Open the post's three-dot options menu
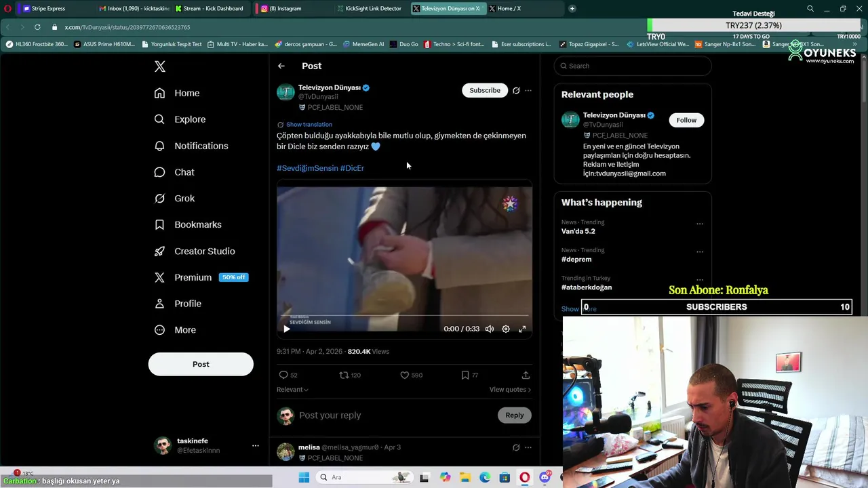 coord(528,90)
